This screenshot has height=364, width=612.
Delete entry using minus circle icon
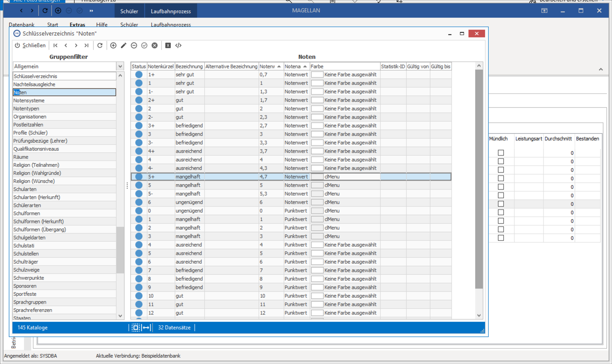[x=134, y=45]
